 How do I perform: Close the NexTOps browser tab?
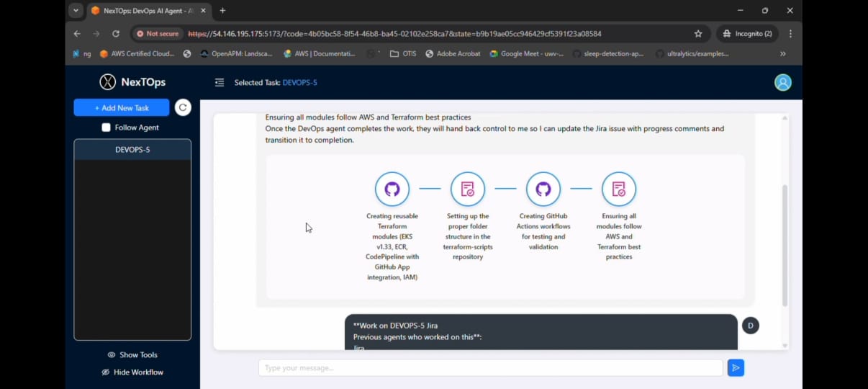coord(204,11)
